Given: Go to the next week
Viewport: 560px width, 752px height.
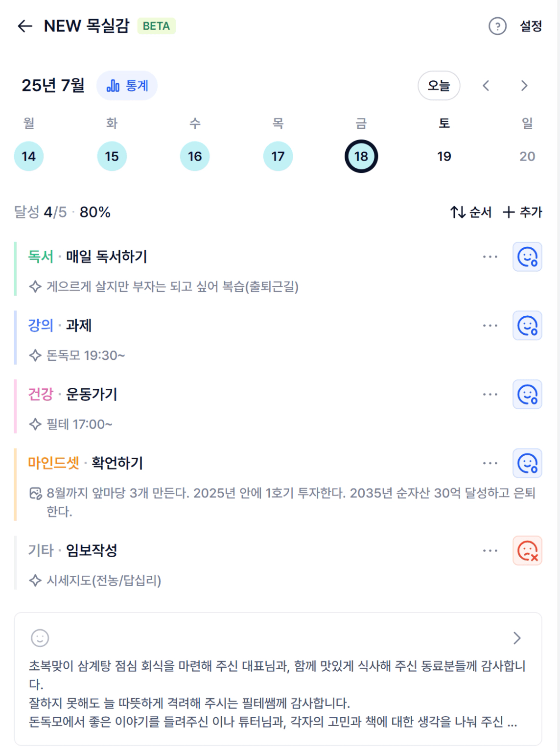Looking at the screenshot, I should pos(524,86).
